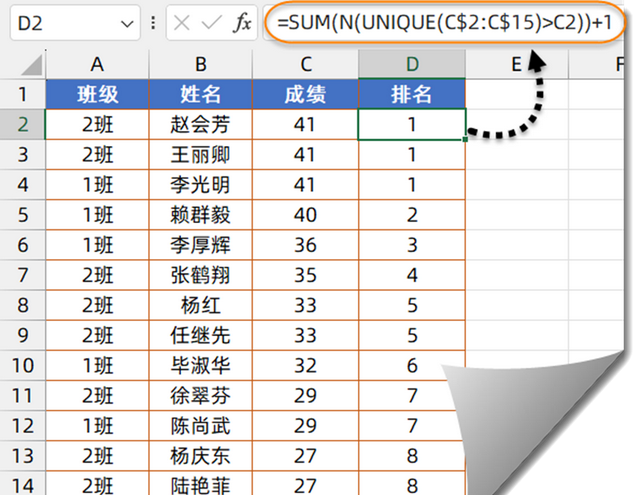
Task: Select cell with name 杨庆东
Action: [200, 456]
